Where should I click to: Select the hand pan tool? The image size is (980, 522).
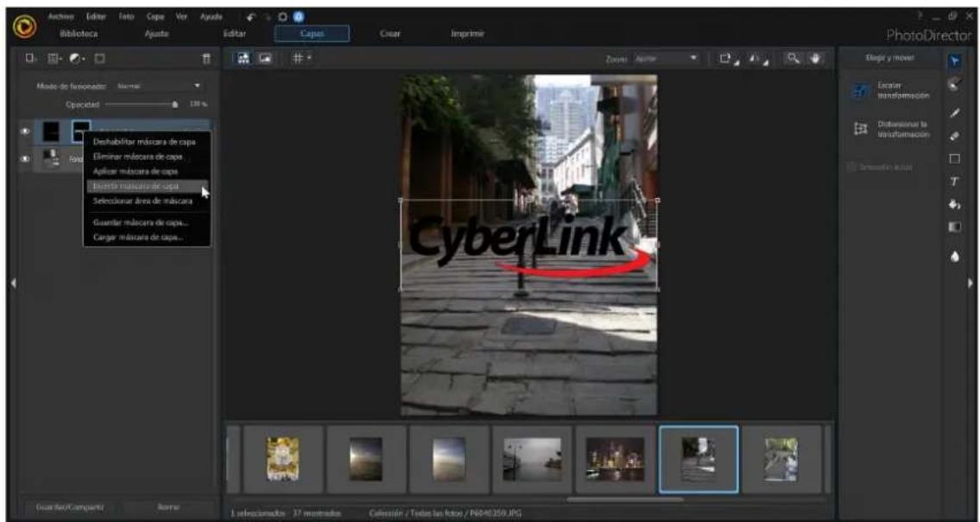pos(816,58)
